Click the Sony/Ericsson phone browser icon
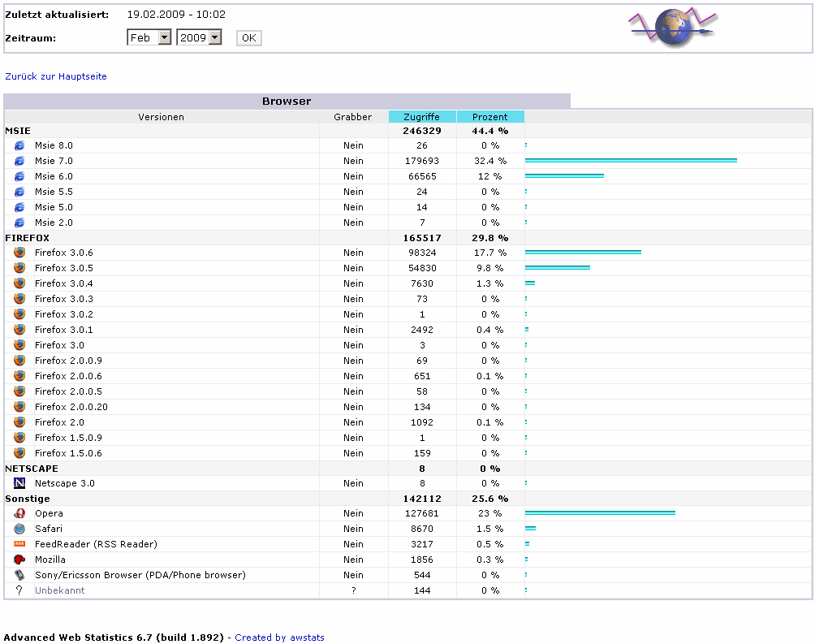Screen dimensions: 815x644 tap(19, 575)
